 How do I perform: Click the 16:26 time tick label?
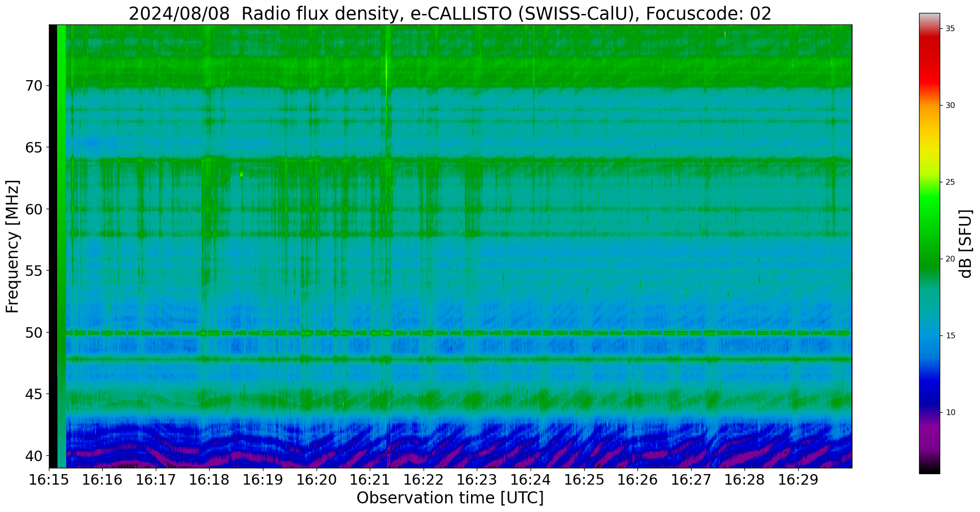(638, 480)
